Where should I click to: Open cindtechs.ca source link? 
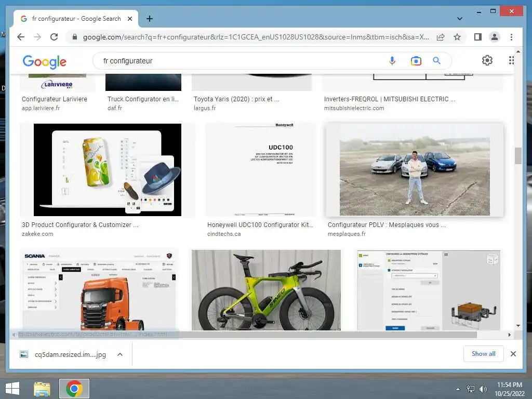point(224,234)
